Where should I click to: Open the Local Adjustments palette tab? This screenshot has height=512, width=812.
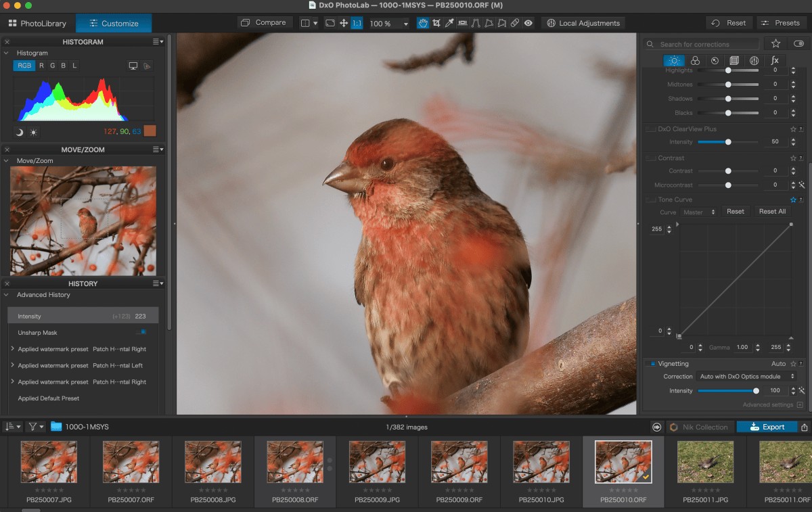point(754,60)
